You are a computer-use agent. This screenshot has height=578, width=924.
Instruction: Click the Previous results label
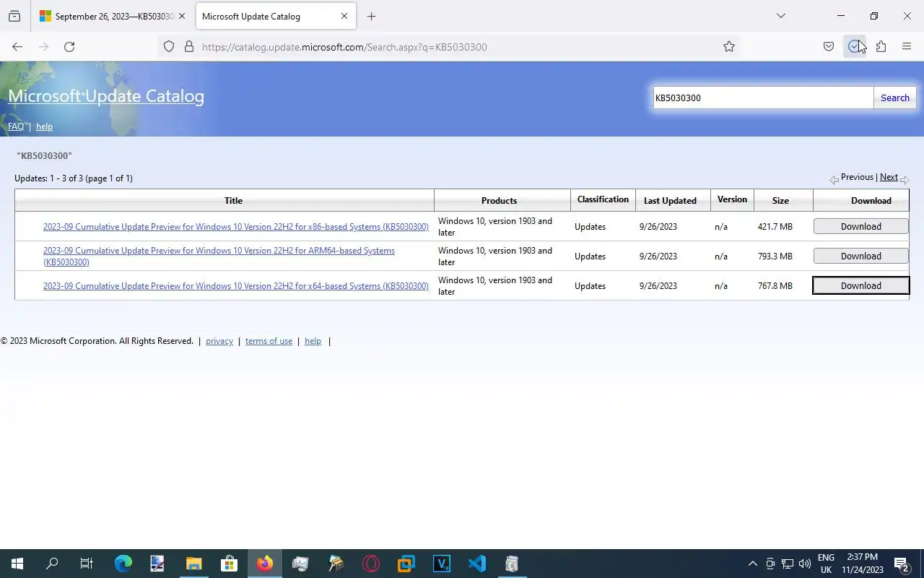[x=857, y=177]
